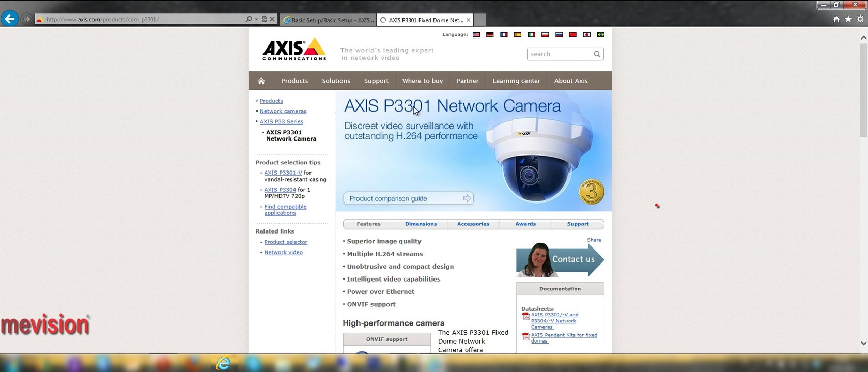Select the Chinese flag language
This screenshot has height=372, width=868.
click(x=572, y=35)
